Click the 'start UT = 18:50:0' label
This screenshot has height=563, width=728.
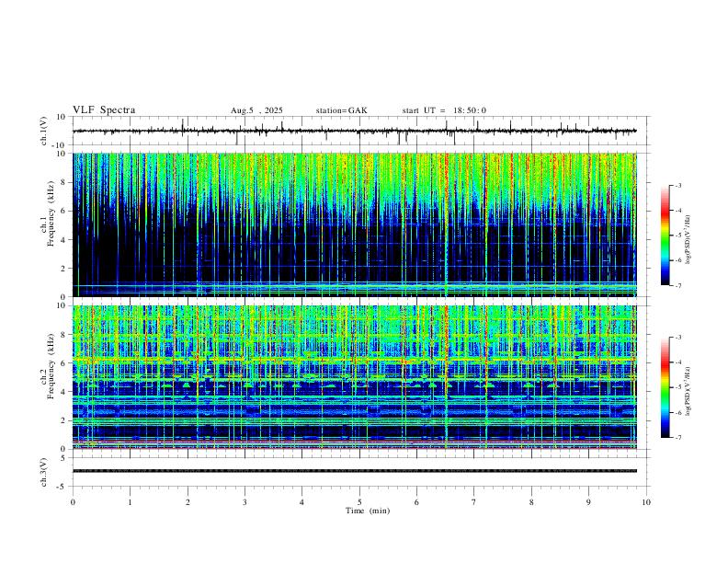coord(444,110)
